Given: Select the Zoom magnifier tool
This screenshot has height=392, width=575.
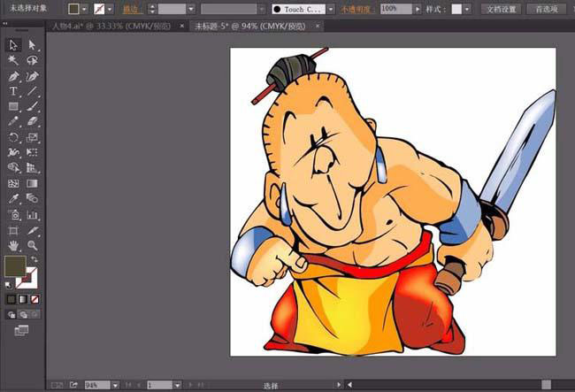Looking at the screenshot, I should tap(32, 245).
